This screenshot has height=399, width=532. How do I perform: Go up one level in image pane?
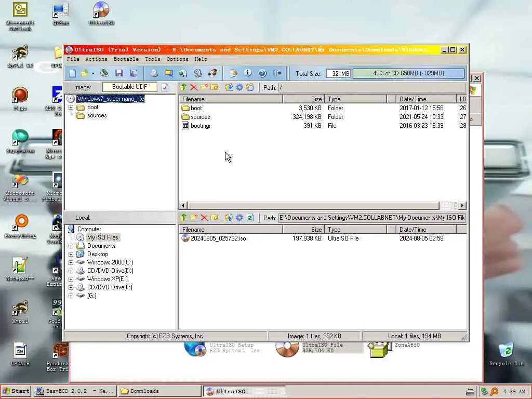[x=183, y=87]
